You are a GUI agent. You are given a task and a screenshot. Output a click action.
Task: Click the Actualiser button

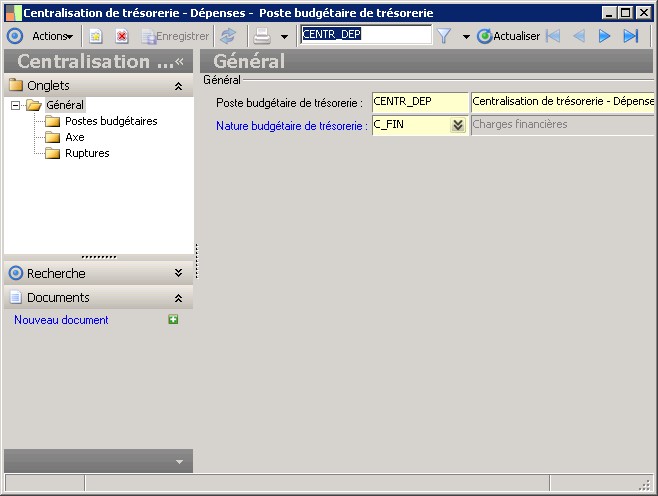509,37
